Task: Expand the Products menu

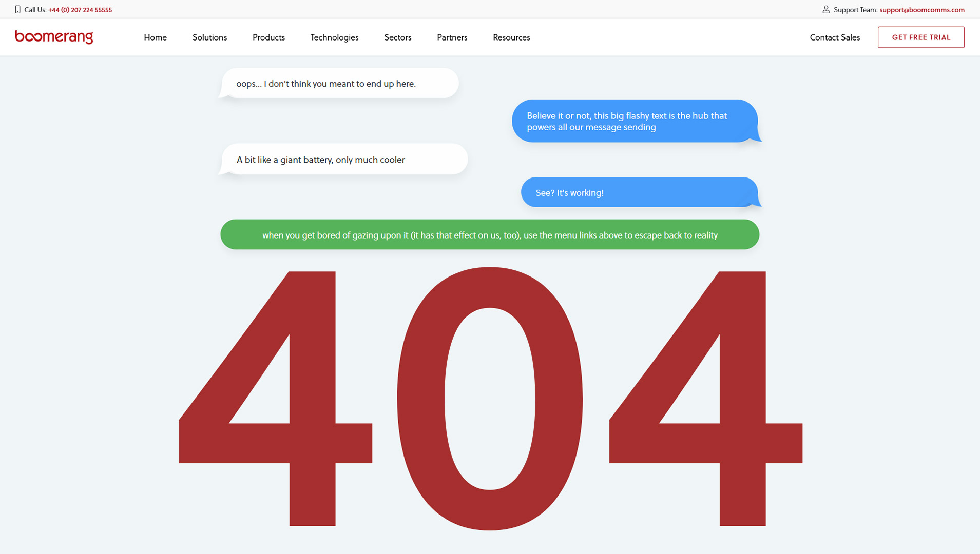Action: (x=268, y=37)
